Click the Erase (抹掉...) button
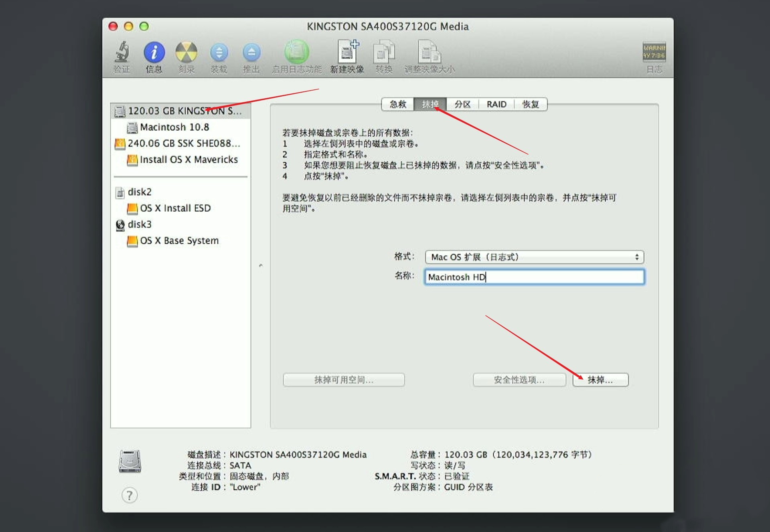770x532 pixels. click(600, 380)
